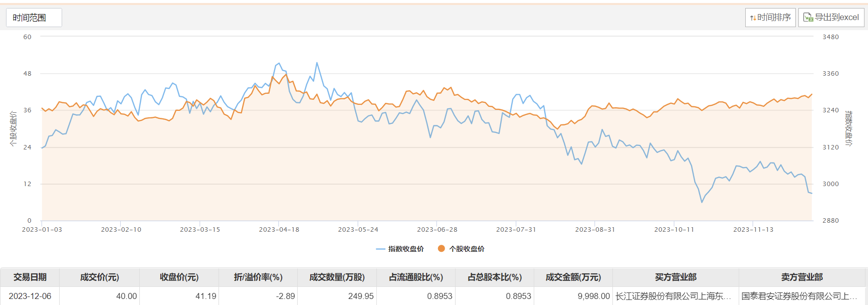Click the sort arrows icon in 时间排序
Viewport: 868px width, 305px height.
click(x=753, y=18)
